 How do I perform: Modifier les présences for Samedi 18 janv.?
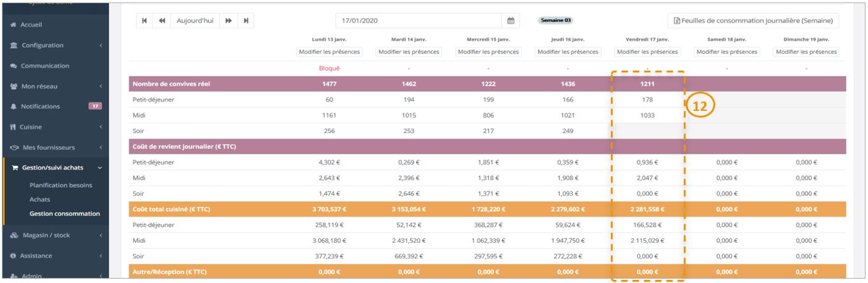(x=727, y=51)
